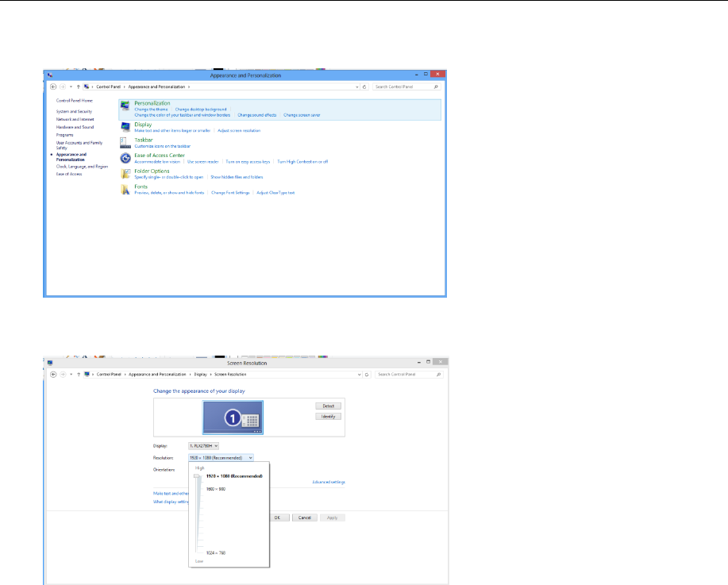Refresh the Screen Resolution window
Viewport: 728px width, 585px height.
pos(367,374)
